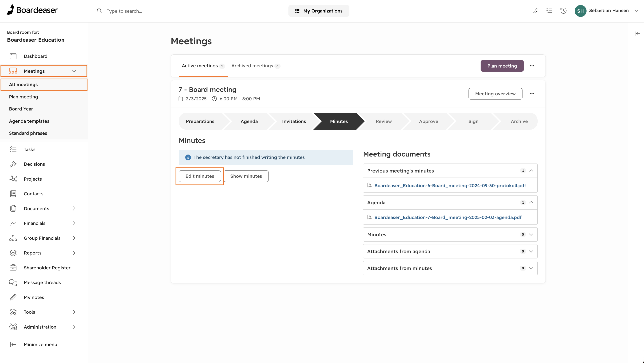Click the Contacts book icon
The height and width of the screenshot is (363, 644).
pyautogui.click(x=13, y=194)
